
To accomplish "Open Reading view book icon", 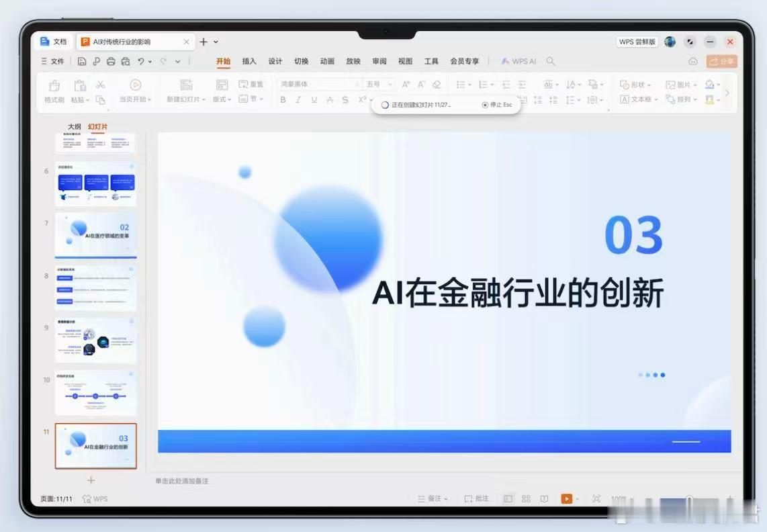I will [544, 498].
